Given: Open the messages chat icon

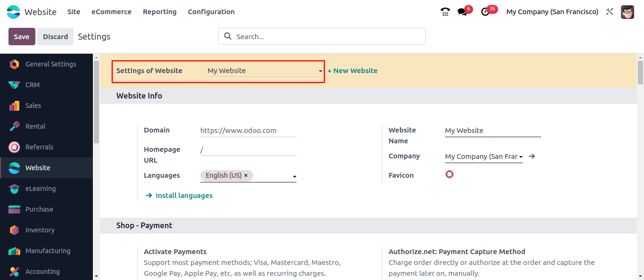Looking at the screenshot, I should [x=462, y=12].
